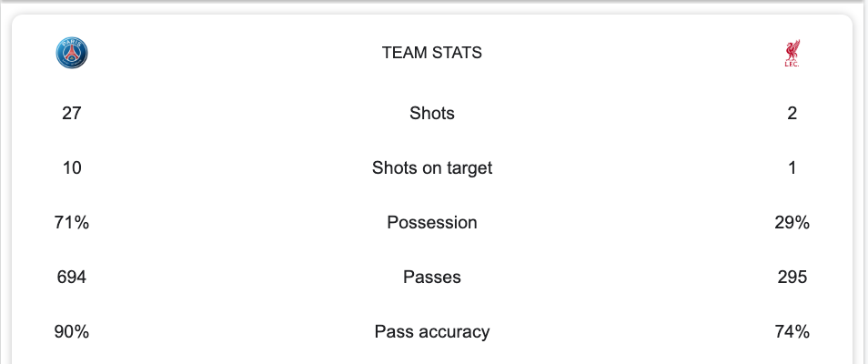Select Liverpool's 1 shot on target

coord(792,167)
